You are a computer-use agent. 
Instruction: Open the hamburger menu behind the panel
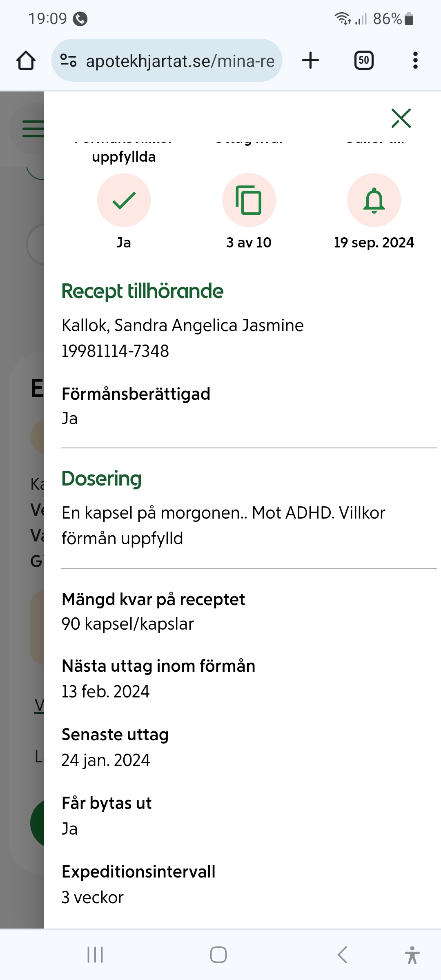click(33, 129)
